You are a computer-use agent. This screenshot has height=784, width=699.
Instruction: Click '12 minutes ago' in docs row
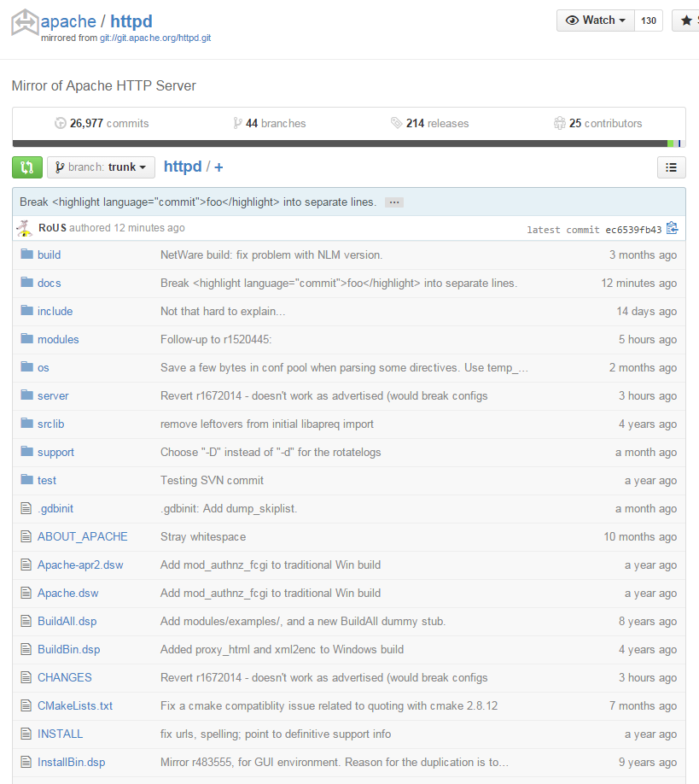tap(639, 283)
